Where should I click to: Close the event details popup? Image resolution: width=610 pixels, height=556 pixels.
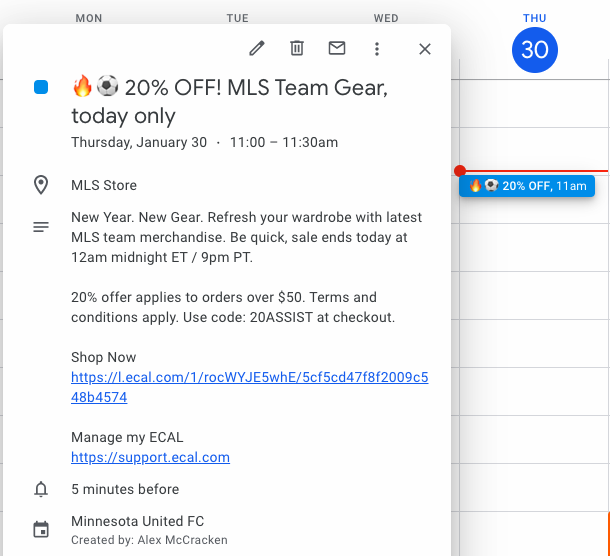(425, 49)
